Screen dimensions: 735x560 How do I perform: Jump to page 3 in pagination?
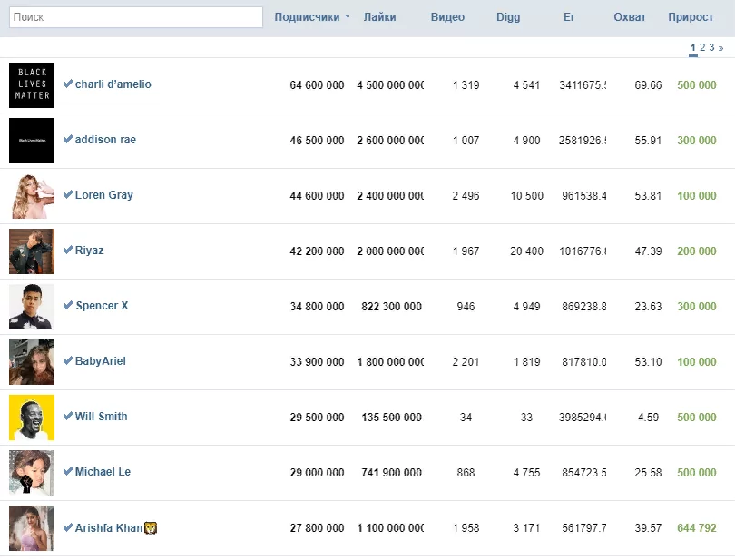(712, 47)
